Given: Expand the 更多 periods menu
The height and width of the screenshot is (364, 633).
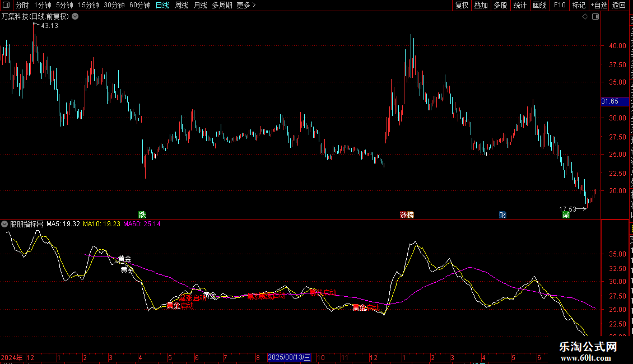Looking at the screenshot, I should click(x=246, y=5).
